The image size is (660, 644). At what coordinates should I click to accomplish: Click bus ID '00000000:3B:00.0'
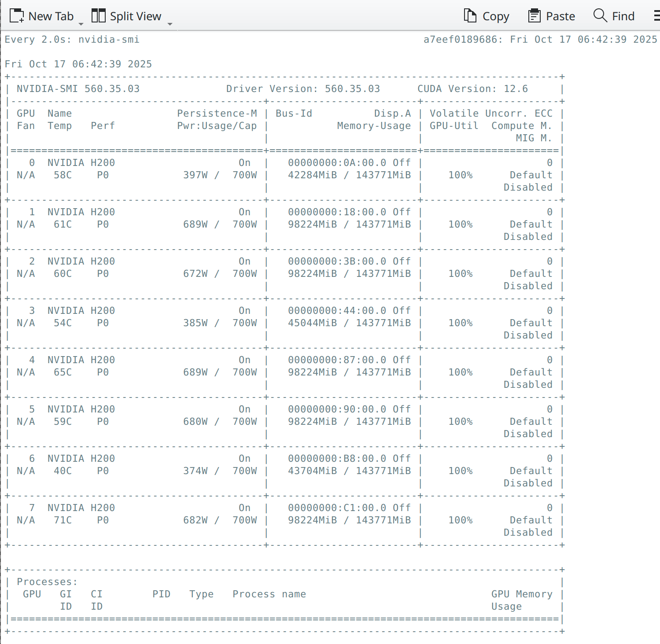[x=337, y=261]
